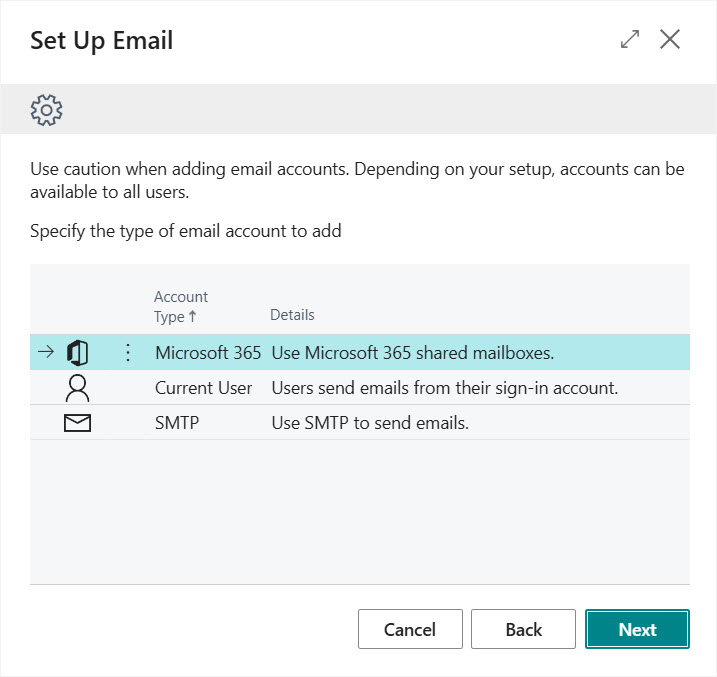This screenshot has width=717, height=677.
Task: Select the Current User account type
Action: tap(204, 388)
